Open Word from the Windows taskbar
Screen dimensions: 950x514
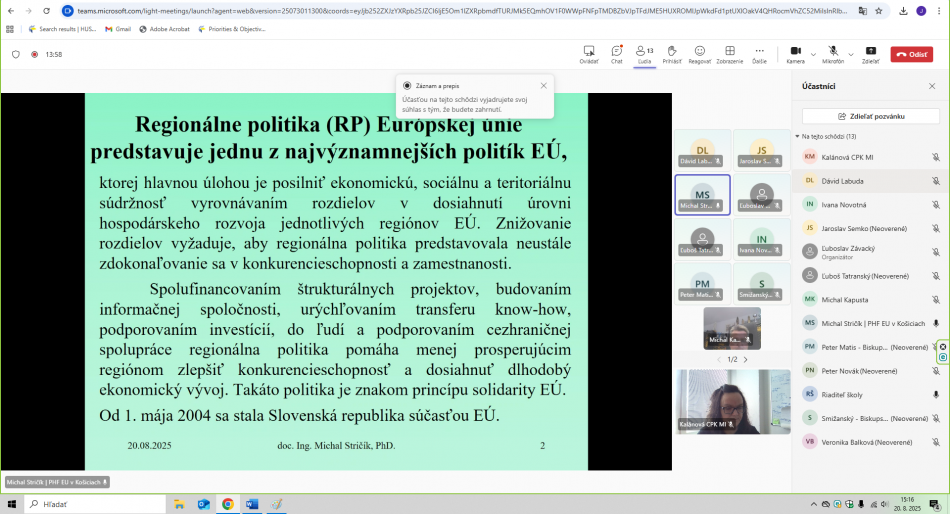pos(252,504)
